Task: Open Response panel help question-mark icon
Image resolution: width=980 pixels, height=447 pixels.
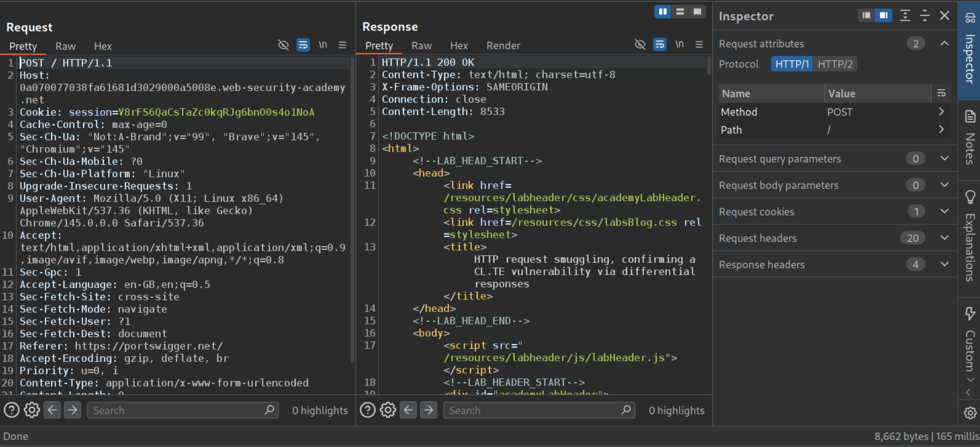Action: [x=367, y=410]
